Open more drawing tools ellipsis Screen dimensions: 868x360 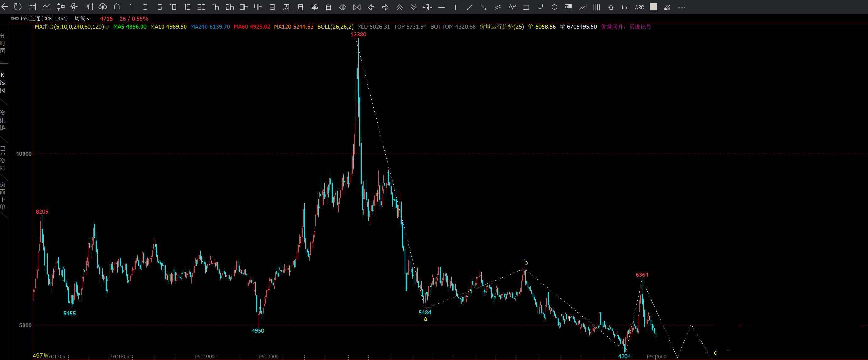tap(682, 8)
